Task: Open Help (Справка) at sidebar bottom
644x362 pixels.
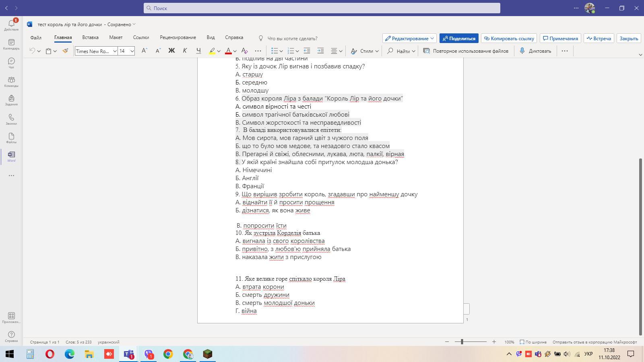Action: tap(11, 337)
